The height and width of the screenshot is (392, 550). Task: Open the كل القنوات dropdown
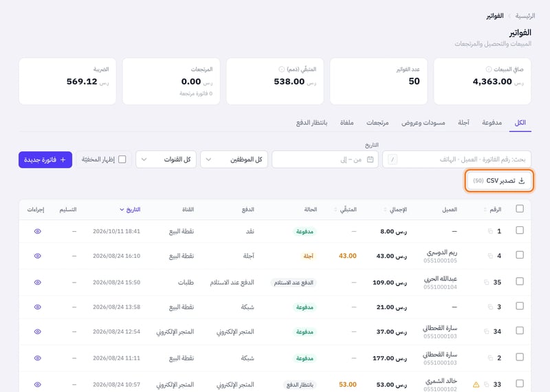(x=166, y=160)
